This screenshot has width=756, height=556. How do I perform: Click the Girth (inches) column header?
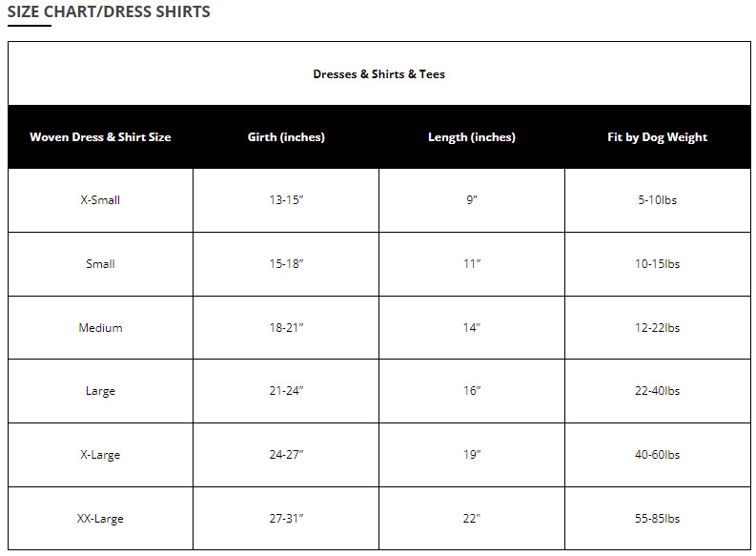pos(286,137)
